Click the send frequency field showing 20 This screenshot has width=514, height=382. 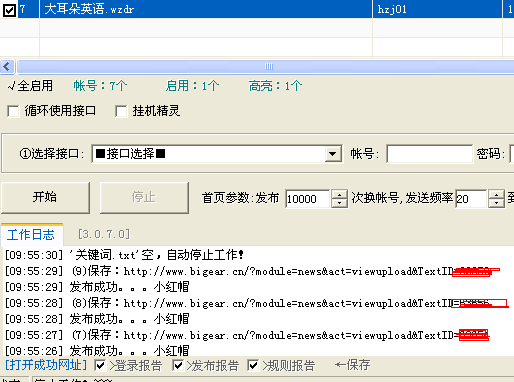point(471,199)
